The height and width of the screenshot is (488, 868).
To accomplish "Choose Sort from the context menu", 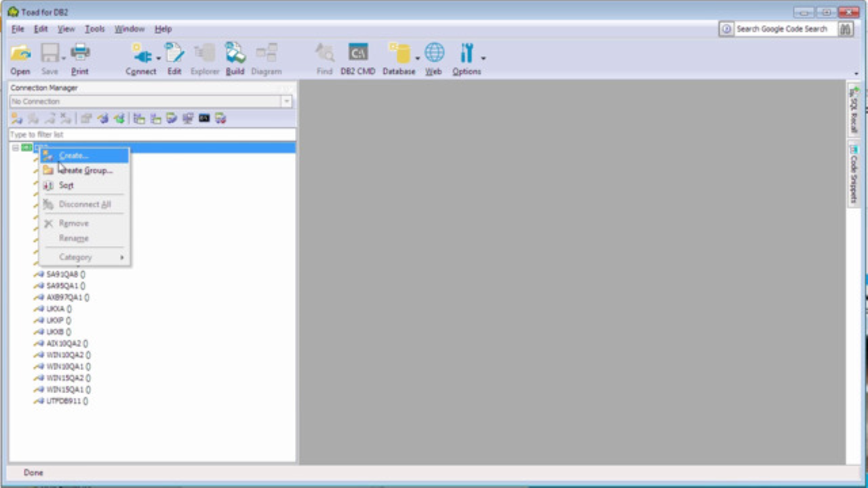I will coord(66,185).
